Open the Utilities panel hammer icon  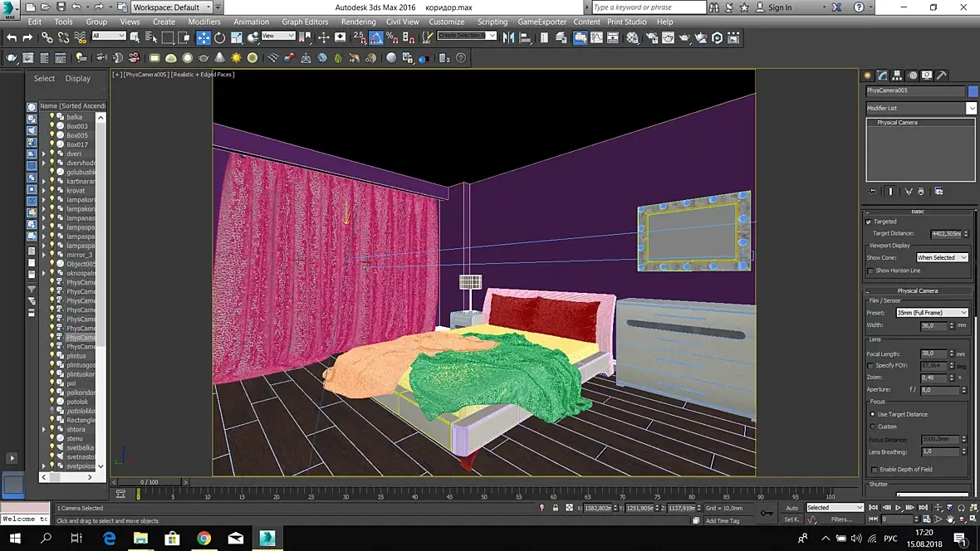pyautogui.click(x=942, y=76)
